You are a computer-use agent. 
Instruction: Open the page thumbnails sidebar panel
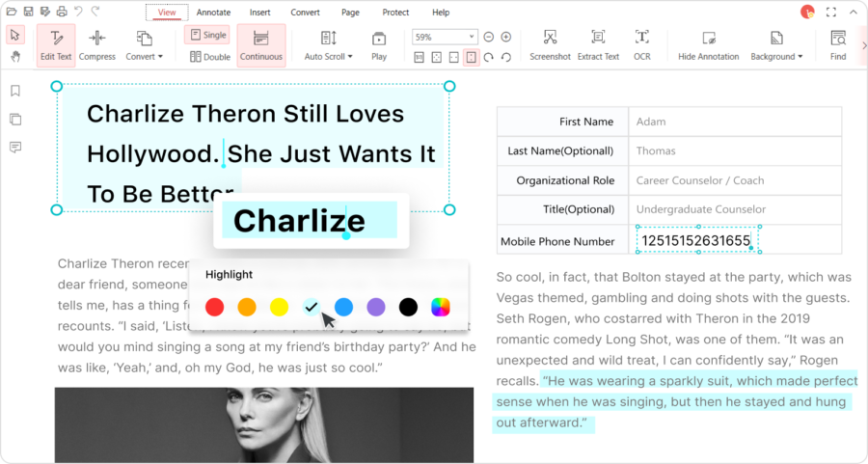(15, 119)
